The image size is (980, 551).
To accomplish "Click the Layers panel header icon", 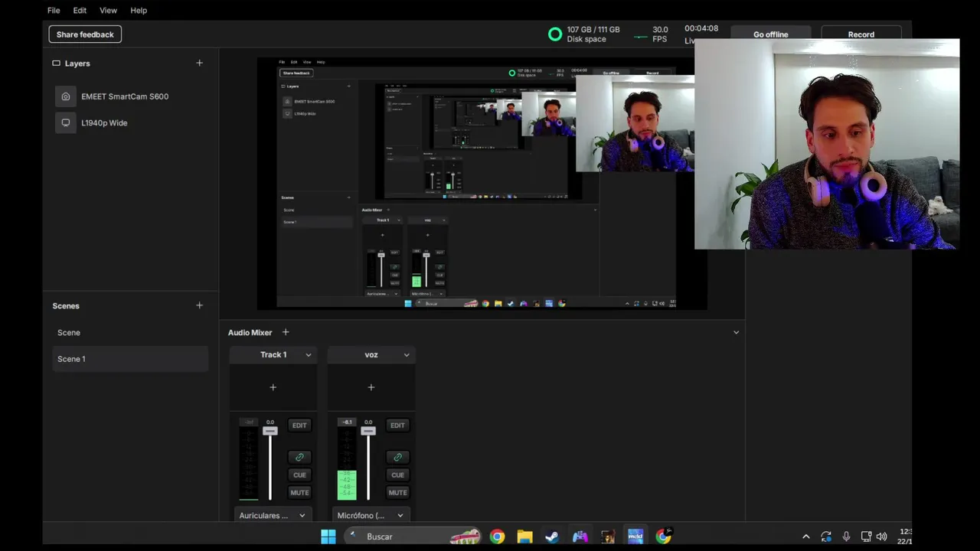I will 56,64.
